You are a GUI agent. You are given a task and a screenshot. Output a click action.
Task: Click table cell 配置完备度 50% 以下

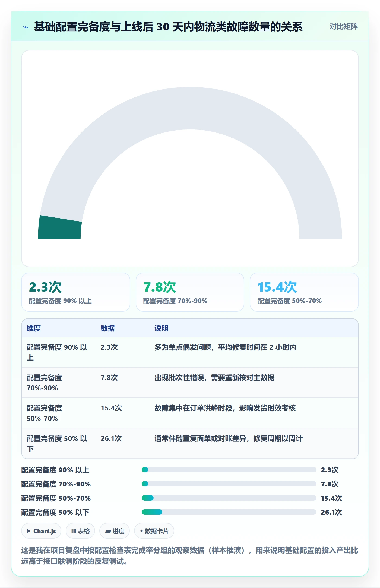(59, 444)
